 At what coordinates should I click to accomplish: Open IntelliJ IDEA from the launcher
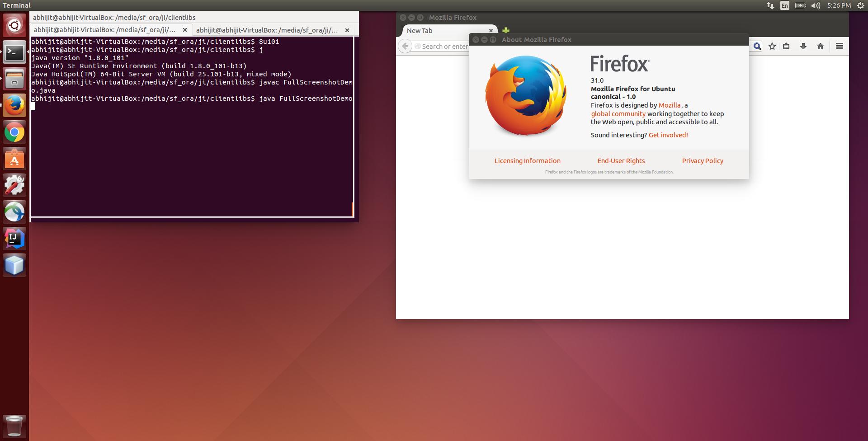pyautogui.click(x=14, y=238)
